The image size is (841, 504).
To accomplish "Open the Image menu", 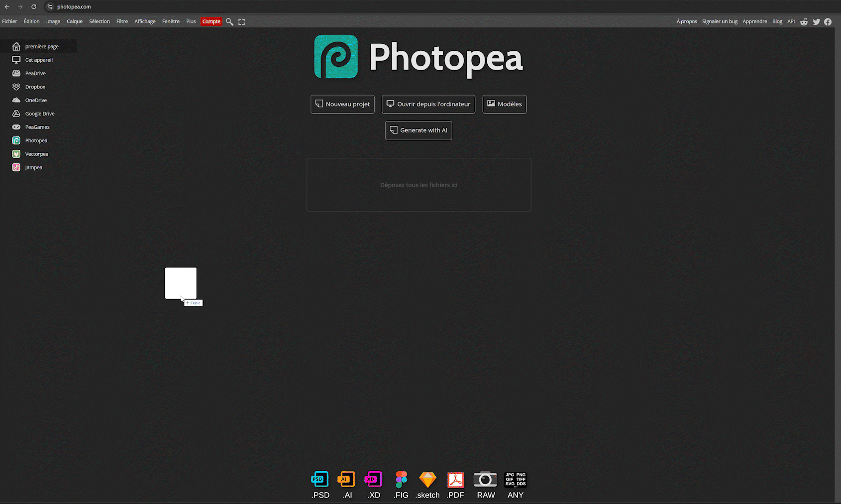I will click(x=53, y=21).
